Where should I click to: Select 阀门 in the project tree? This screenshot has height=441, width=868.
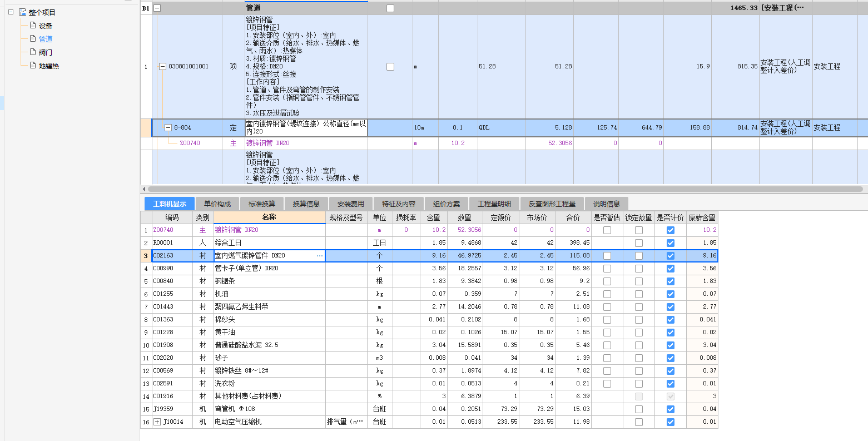46,52
